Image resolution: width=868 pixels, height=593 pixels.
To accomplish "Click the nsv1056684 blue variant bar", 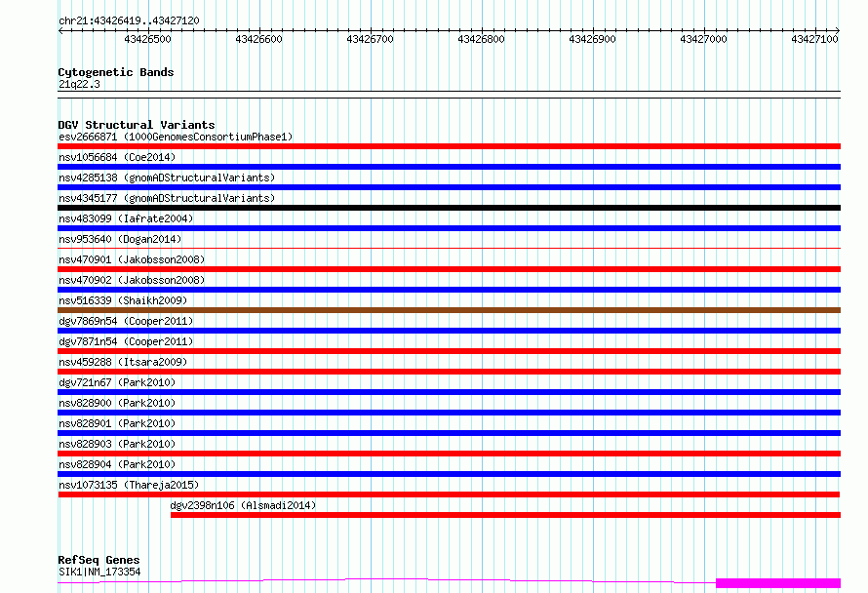I will [449, 167].
